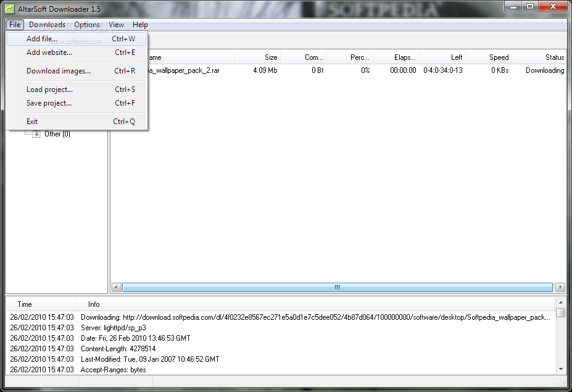Image resolution: width=572 pixels, height=392 pixels.
Task: Open the View menu
Action: 116,25
